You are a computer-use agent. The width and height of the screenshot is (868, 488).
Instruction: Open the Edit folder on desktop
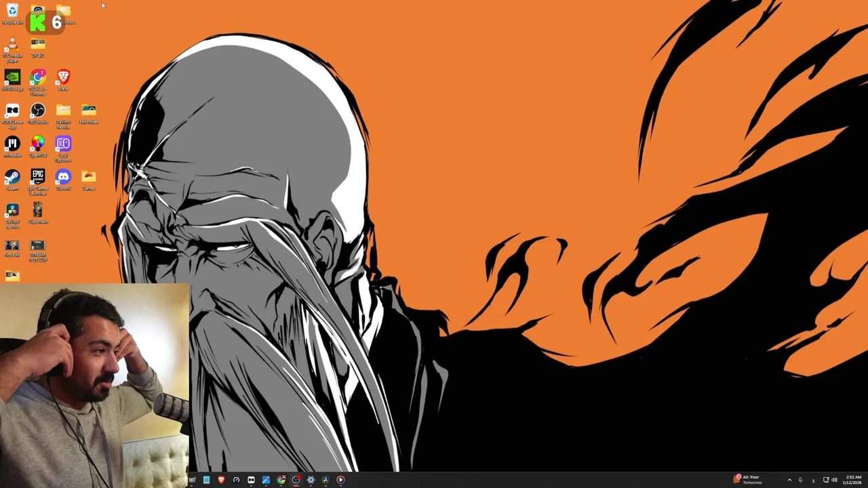[x=89, y=113]
